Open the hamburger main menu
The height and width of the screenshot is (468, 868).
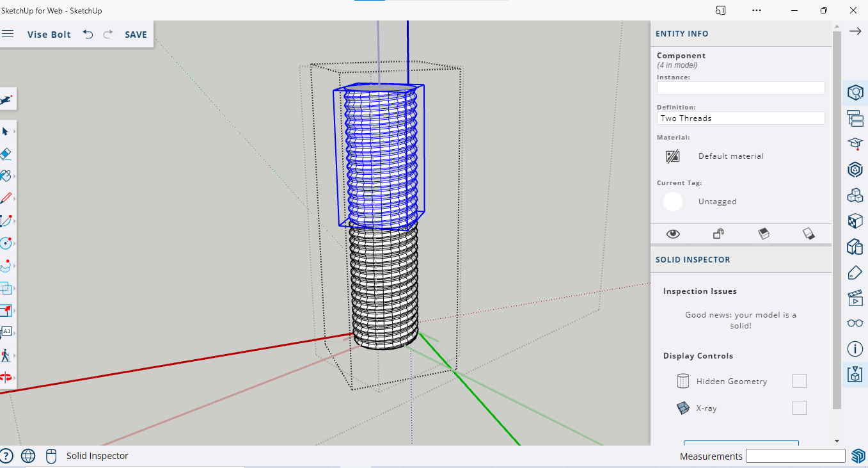(8, 34)
